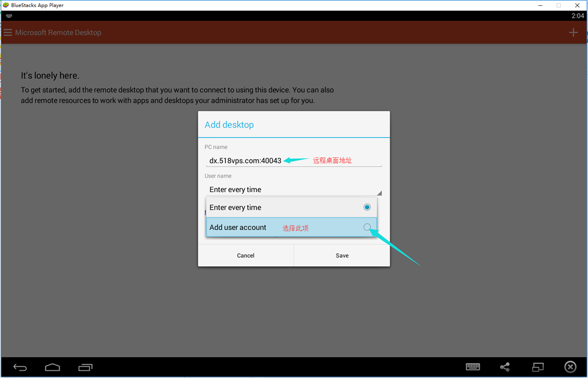The image size is (588, 378).
Task: Expand the User name dropdown
Action: (x=294, y=190)
